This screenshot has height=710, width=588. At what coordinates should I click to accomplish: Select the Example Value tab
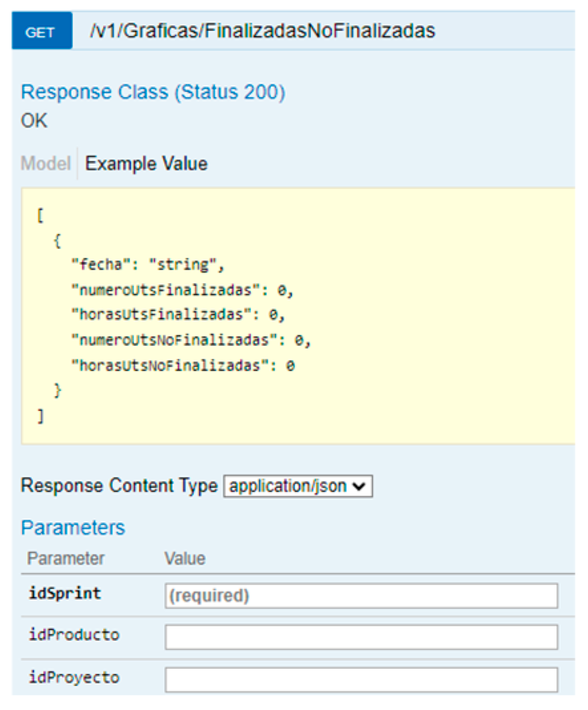146,163
